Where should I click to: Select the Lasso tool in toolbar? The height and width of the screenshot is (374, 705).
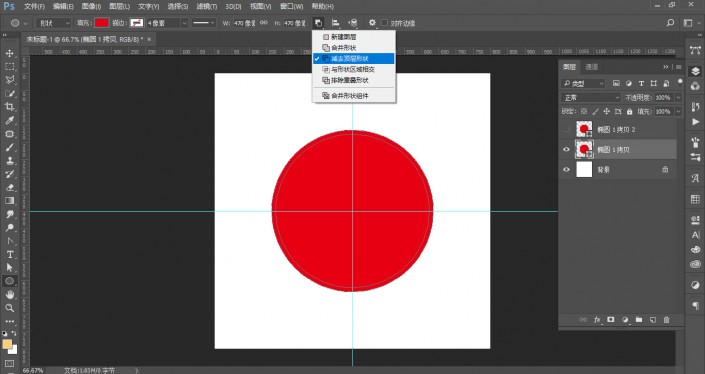tap(9, 80)
